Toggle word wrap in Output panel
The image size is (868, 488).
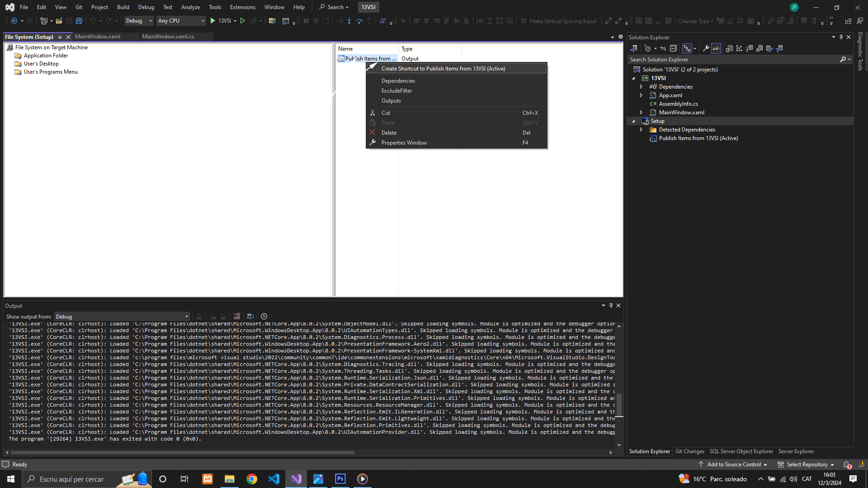point(250,316)
